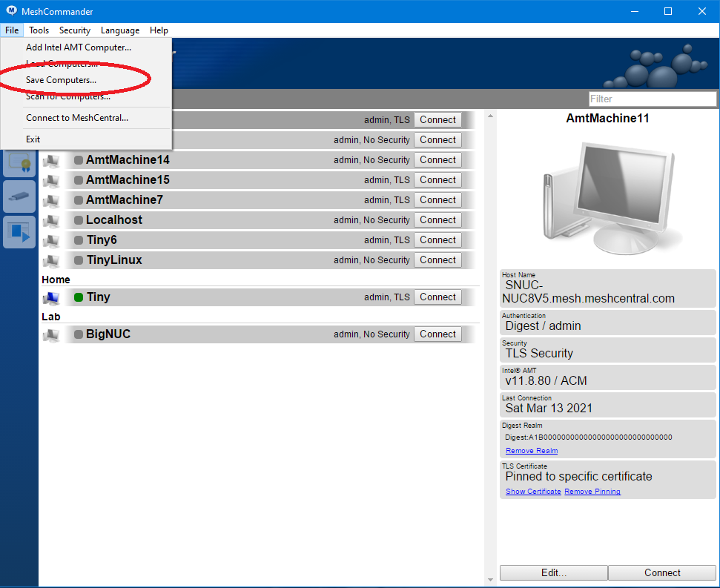
Task: Select Exit from the File menu
Action: 86,139
